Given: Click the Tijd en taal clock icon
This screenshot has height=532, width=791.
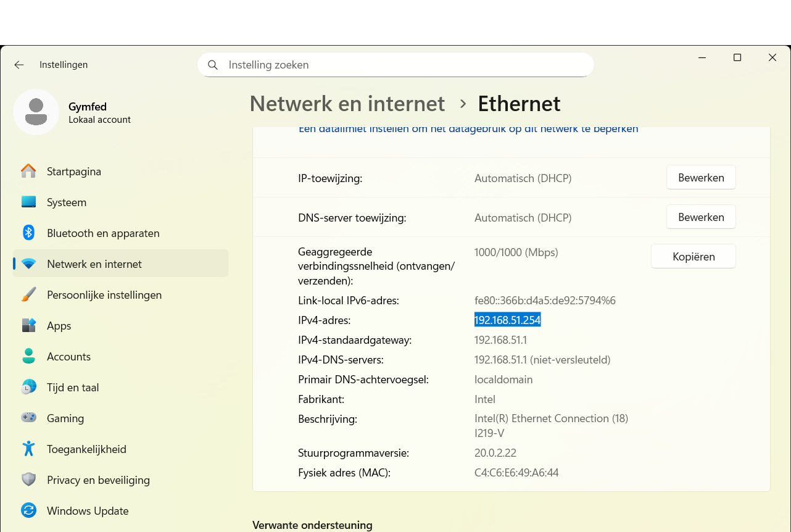Looking at the screenshot, I should coord(28,387).
